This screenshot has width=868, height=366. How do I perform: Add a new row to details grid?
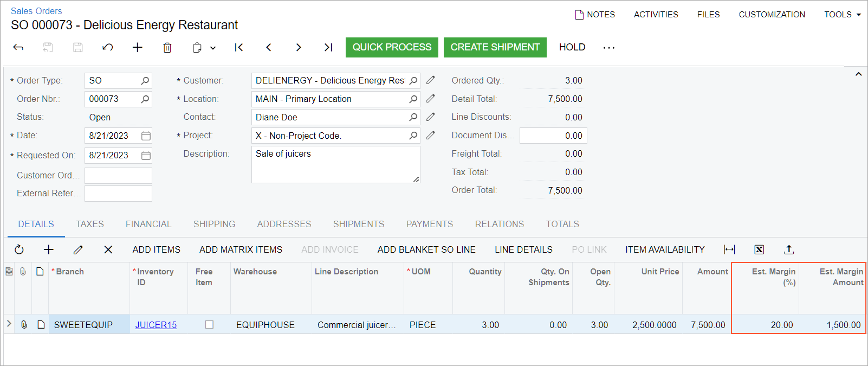click(49, 249)
